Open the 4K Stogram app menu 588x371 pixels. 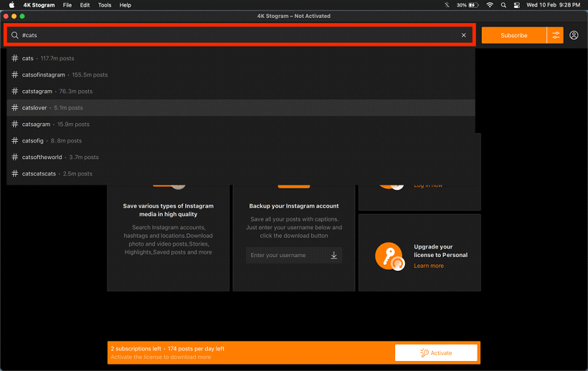[39, 5]
